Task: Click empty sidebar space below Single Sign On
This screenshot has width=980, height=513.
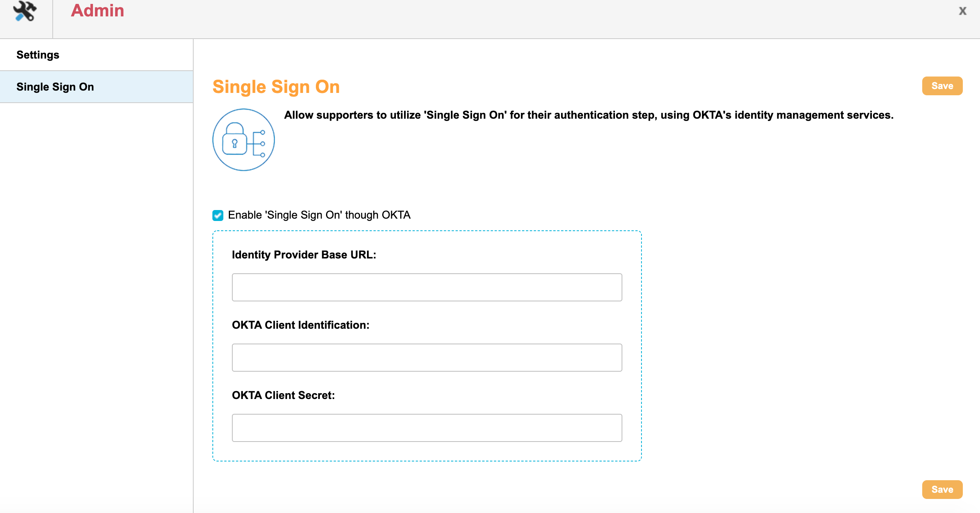Action: (x=96, y=273)
